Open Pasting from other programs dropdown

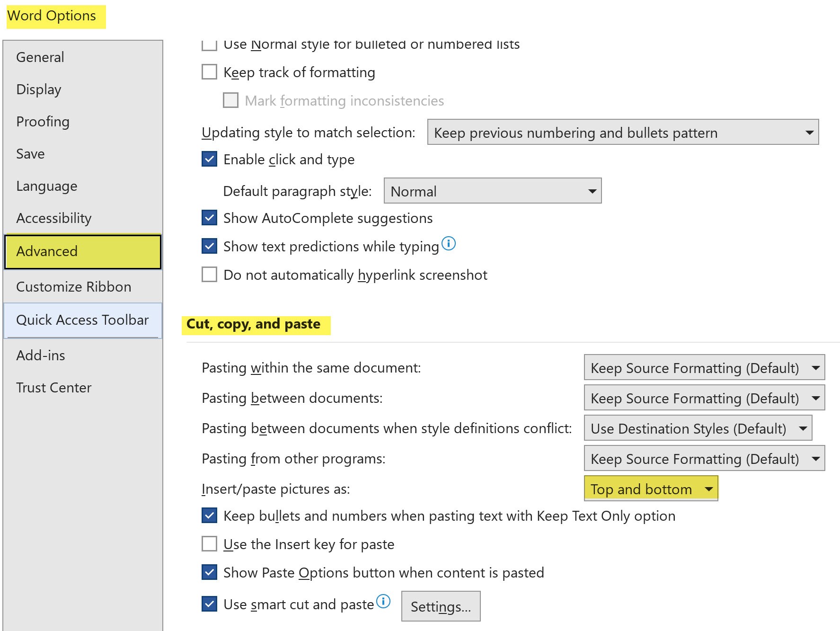(704, 458)
